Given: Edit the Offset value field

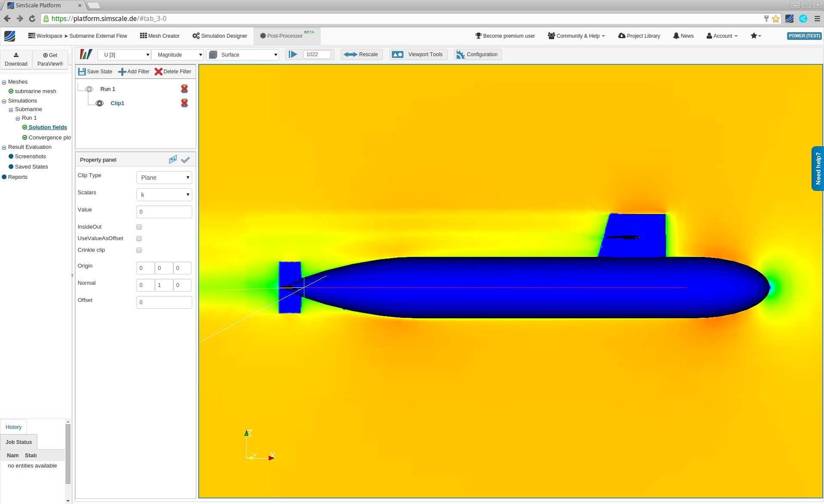Looking at the screenshot, I should point(164,302).
